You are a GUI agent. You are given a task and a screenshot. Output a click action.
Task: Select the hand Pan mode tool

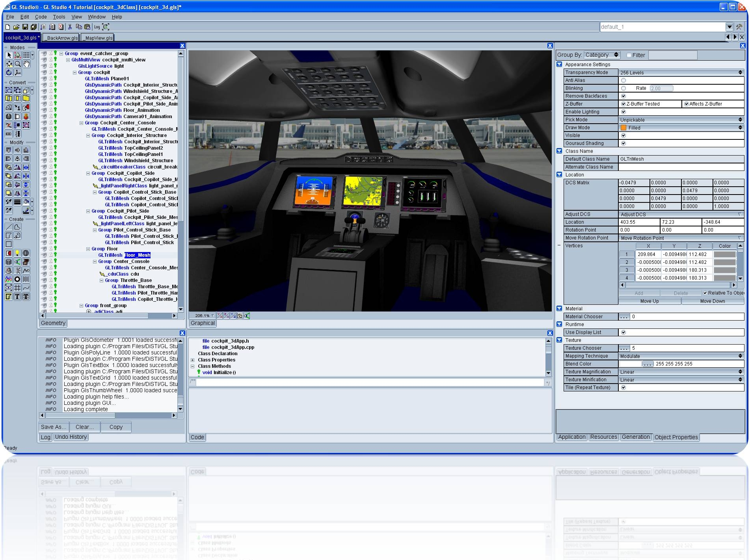tap(26, 64)
